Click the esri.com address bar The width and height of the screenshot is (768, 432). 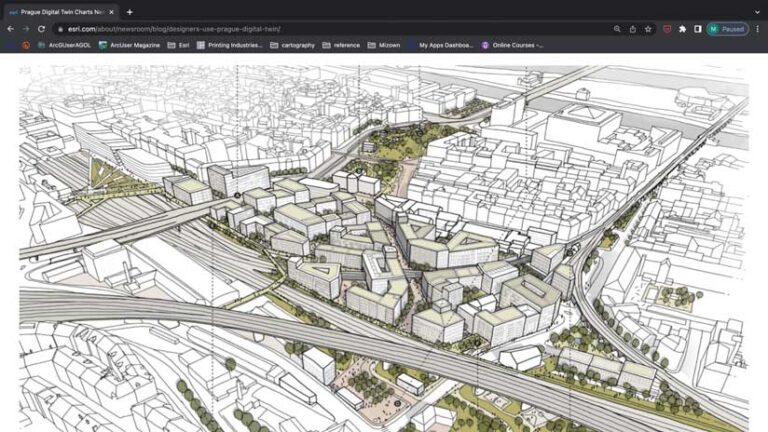pyautogui.click(x=333, y=29)
